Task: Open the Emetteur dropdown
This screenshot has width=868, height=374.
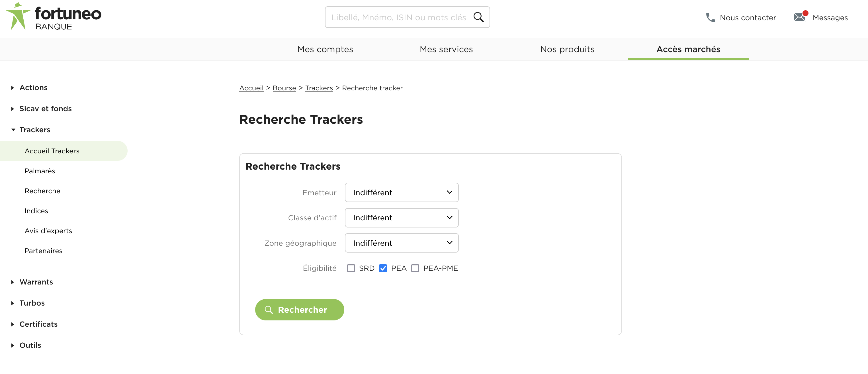Action: pos(402,193)
